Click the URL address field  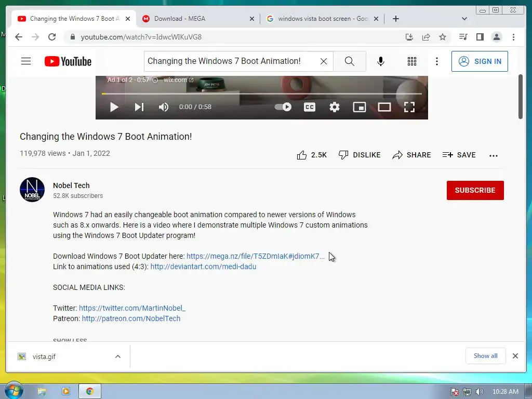237,37
